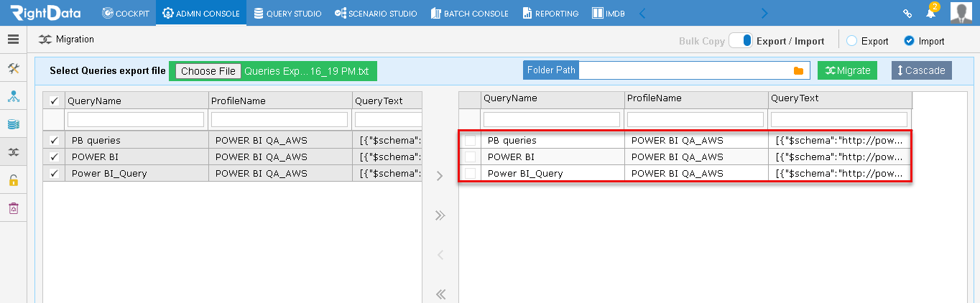Uncheck the PB queries row checkbox
This screenshot has height=303, width=980.
[x=54, y=141]
